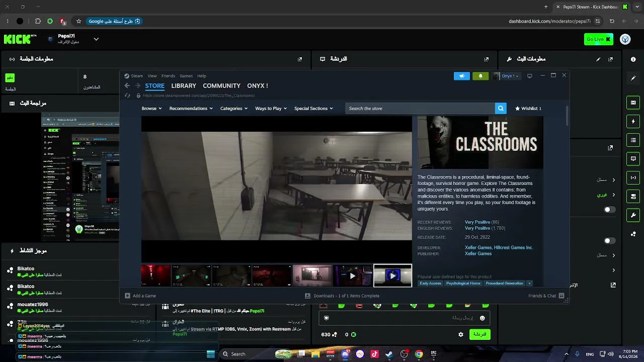
Task: Toggle the upper switch in Kick stream panel
Action: coord(609,209)
